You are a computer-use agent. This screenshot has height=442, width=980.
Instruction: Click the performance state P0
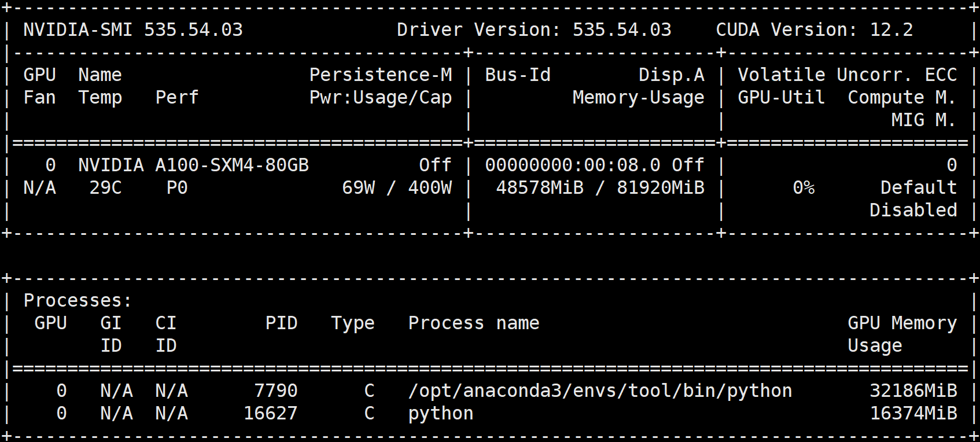pos(177,187)
